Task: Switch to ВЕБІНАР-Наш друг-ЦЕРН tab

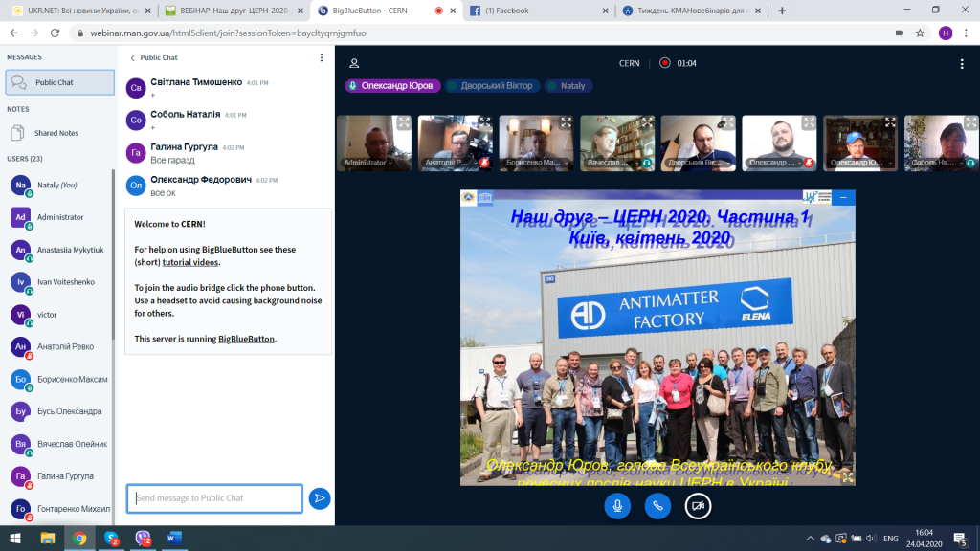Action: (x=234, y=11)
